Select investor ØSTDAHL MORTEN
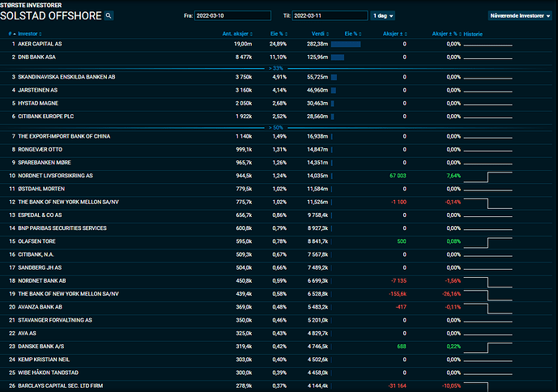The width and height of the screenshot is (558, 392). tap(41, 189)
